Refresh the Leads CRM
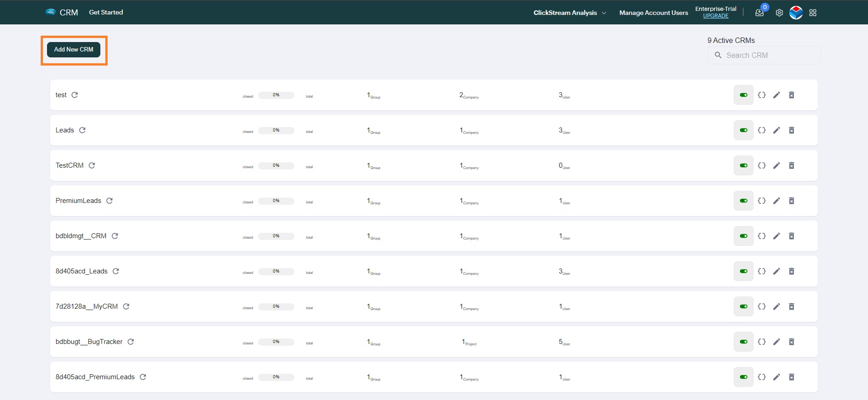 point(82,130)
